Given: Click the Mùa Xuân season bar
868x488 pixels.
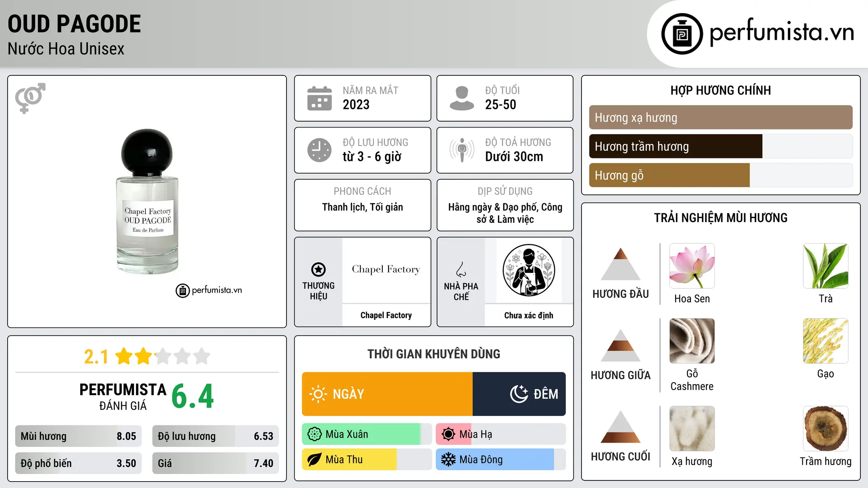Looking at the screenshot, I should click(x=367, y=434).
